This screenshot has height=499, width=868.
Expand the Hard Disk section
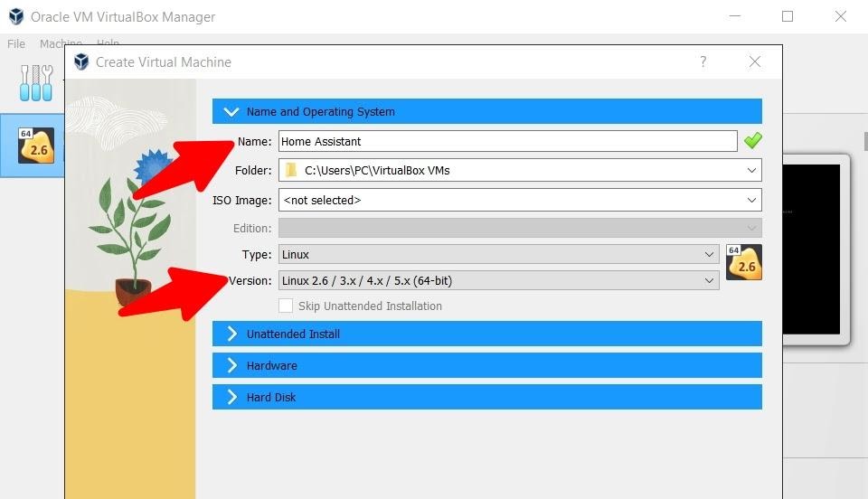click(x=487, y=397)
